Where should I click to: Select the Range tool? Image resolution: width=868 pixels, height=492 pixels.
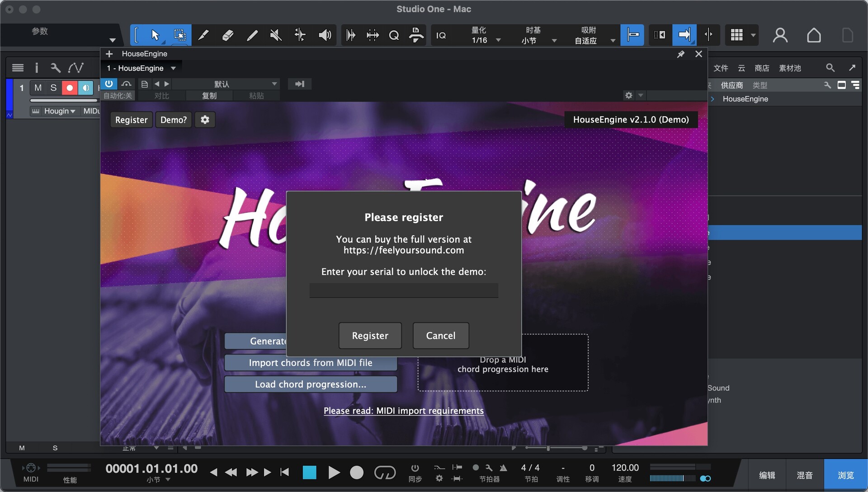pos(179,35)
